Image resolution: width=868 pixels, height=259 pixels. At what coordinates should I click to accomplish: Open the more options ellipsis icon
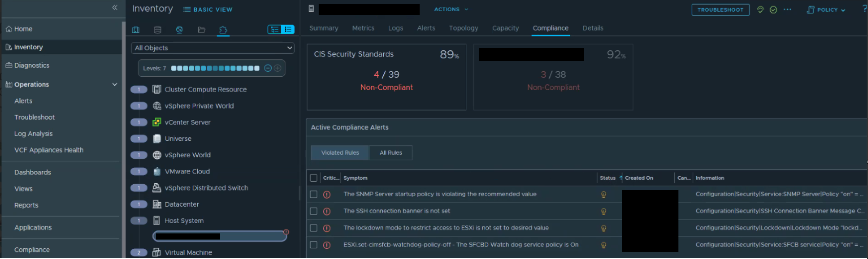tap(788, 10)
